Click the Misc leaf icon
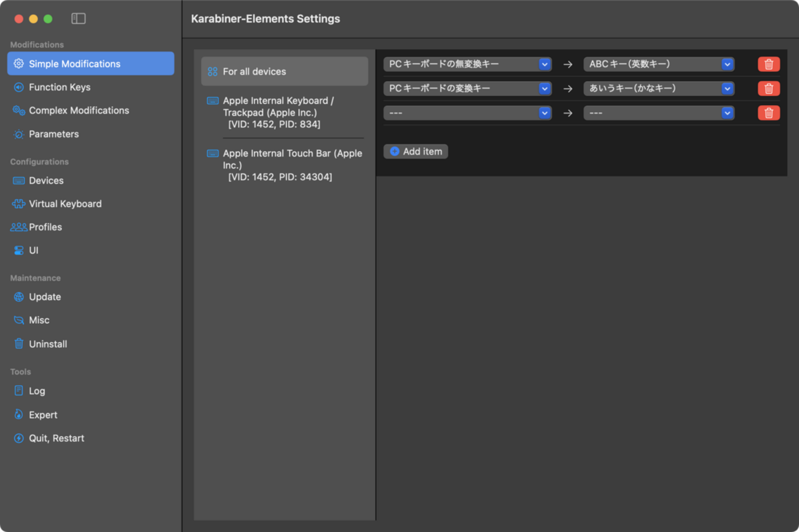799x532 pixels. [18, 321]
